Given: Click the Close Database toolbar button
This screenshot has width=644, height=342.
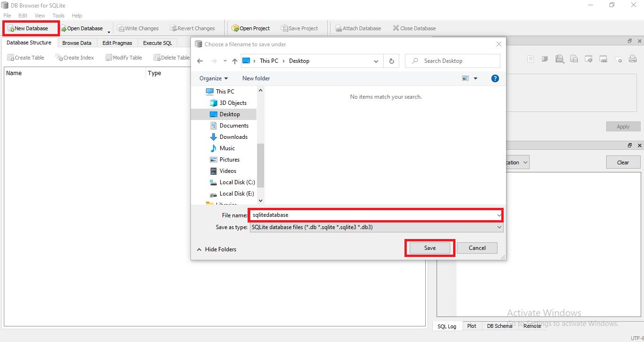Looking at the screenshot, I should click(414, 28).
